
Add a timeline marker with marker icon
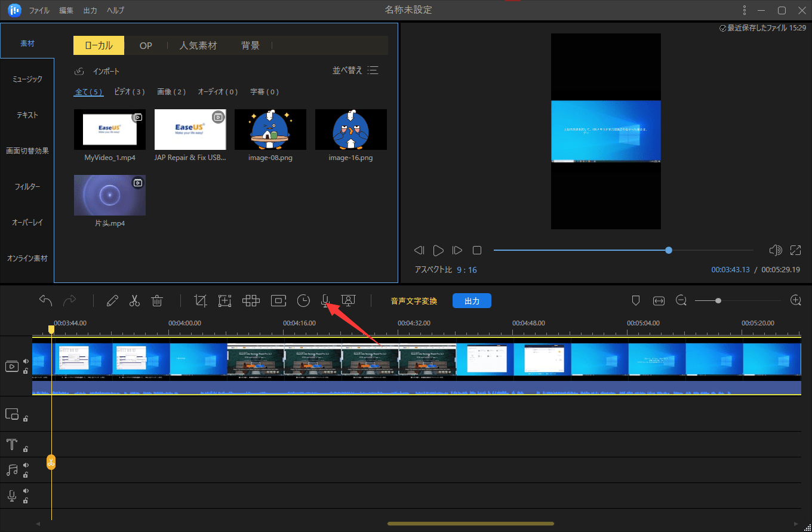[x=636, y=300]
